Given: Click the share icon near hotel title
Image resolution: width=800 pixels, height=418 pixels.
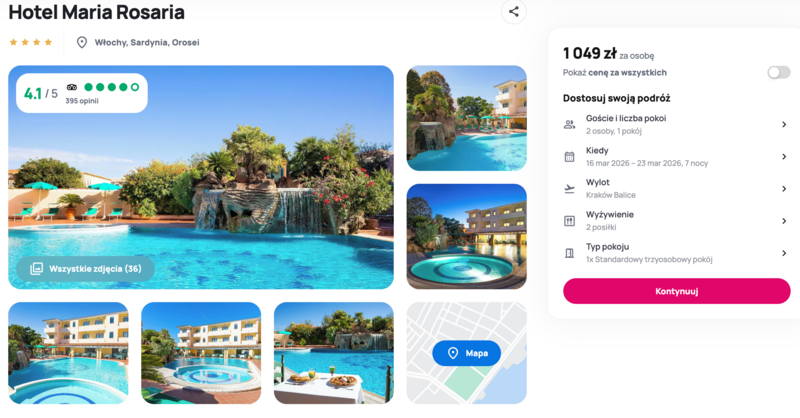Looking at the screenshot, I should click(514, 12).
